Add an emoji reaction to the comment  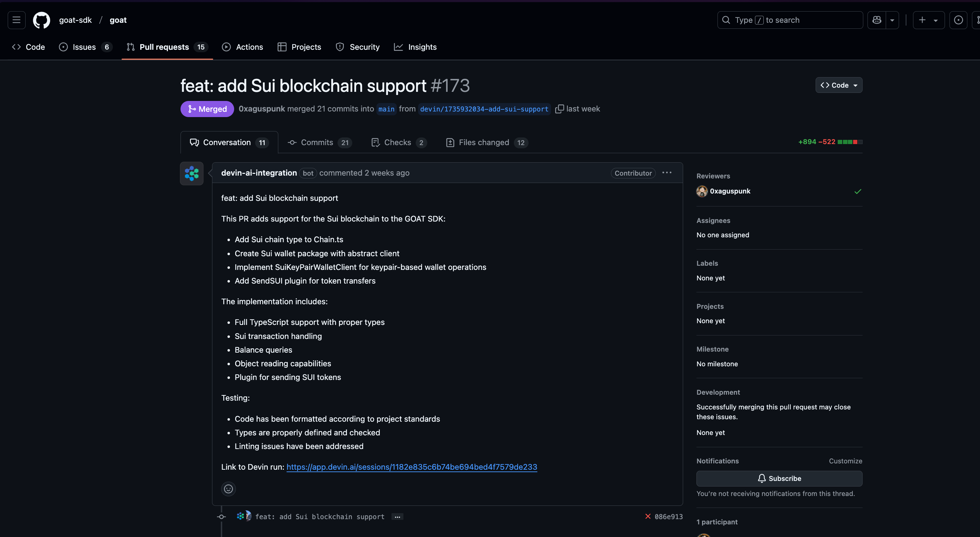(228, 489)
